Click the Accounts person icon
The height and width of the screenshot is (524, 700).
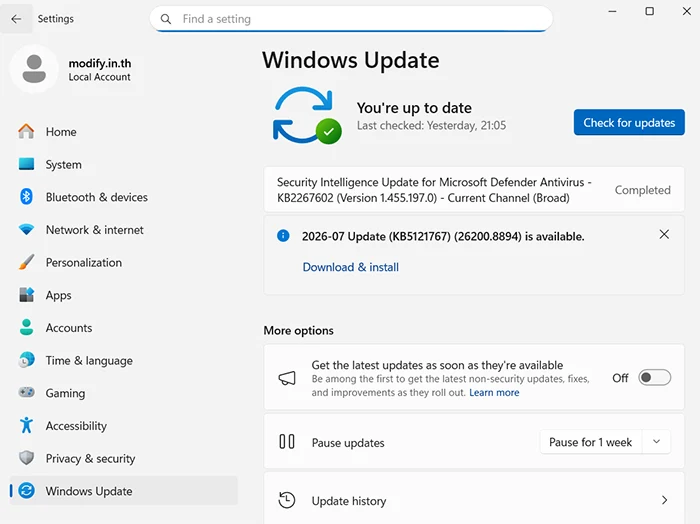26,327
